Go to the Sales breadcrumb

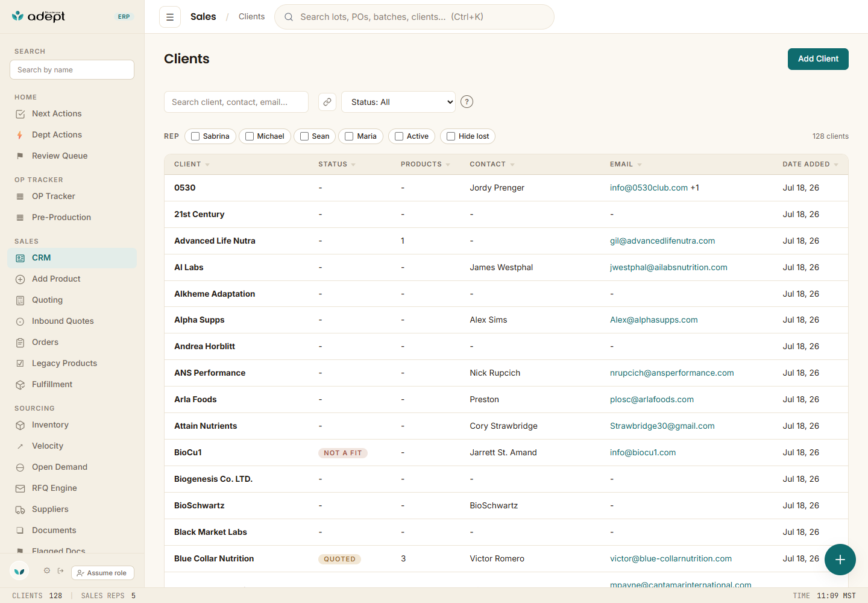203,17
